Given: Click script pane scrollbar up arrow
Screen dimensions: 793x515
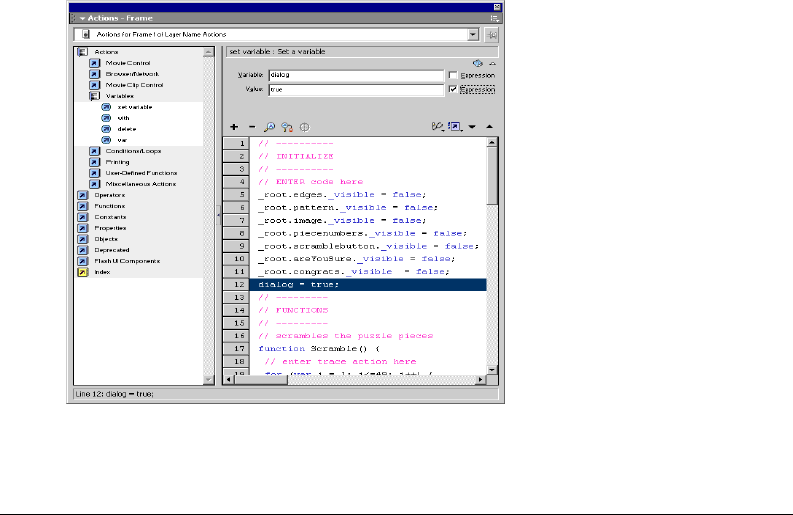Looking at the screenshot, I should 492,143.
